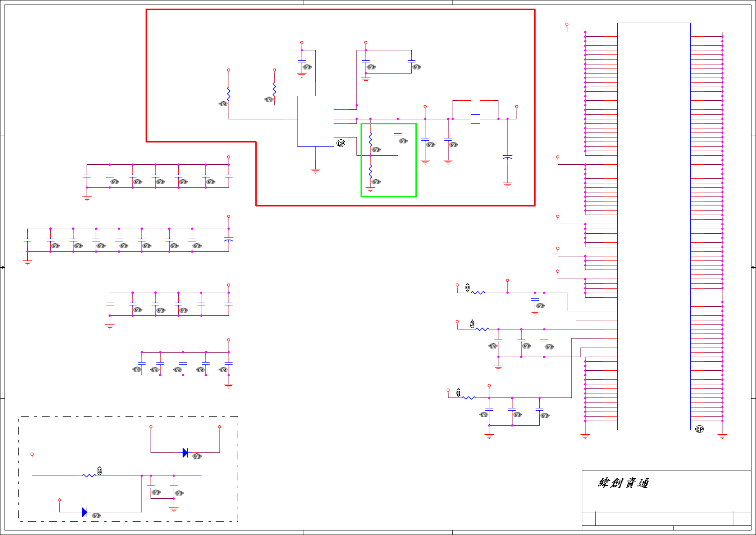Select the lower feedback resistor above its ground

click(371, 171)
